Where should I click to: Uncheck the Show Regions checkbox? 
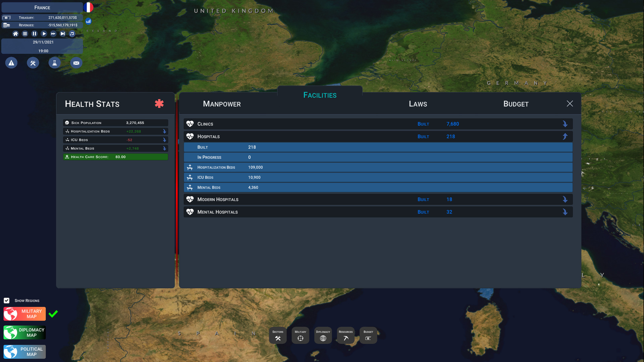[x=7, y=301]
